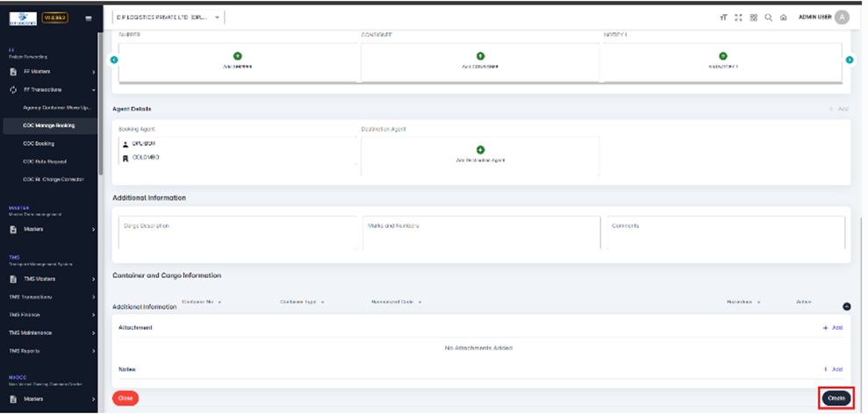Click the Add Destination Agent plus icon

point(480,150)
